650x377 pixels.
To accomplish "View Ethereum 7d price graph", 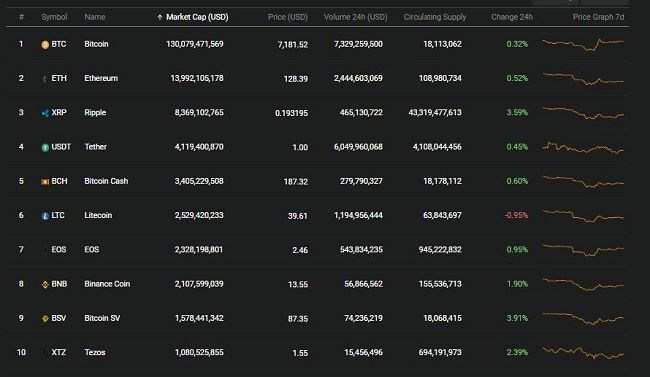I will click(x=583, y=79).
